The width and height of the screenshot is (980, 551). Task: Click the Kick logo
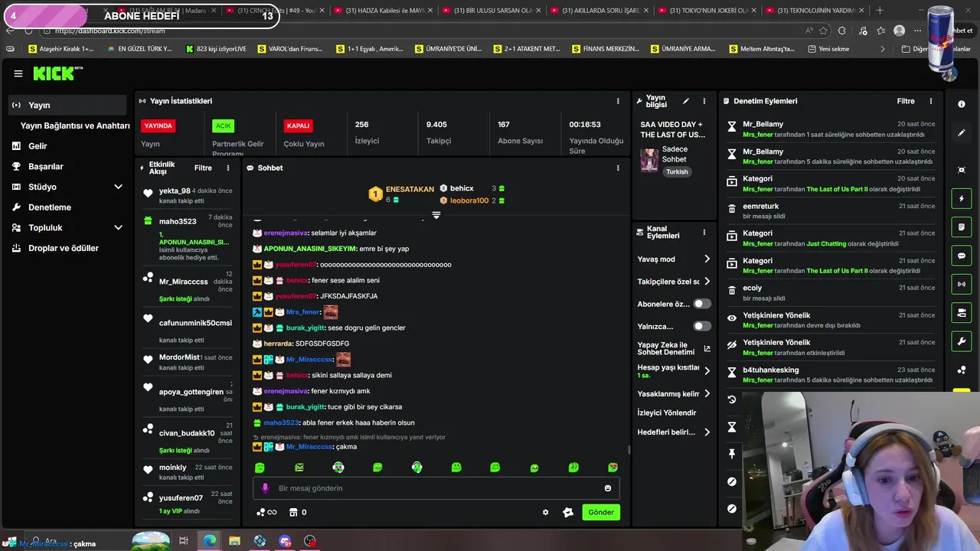[x=58, y=73]
